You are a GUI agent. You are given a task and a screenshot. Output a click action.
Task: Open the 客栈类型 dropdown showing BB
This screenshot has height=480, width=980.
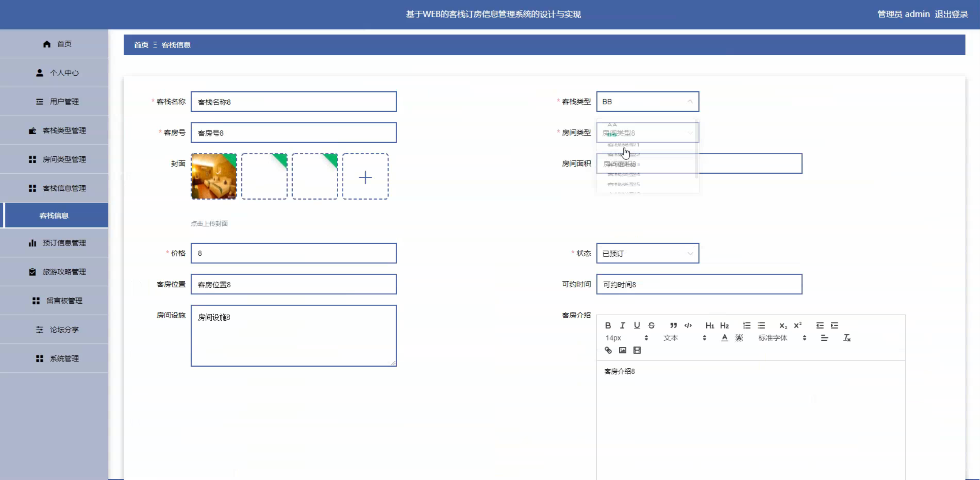pyautogui.click(x=648, y=101)
